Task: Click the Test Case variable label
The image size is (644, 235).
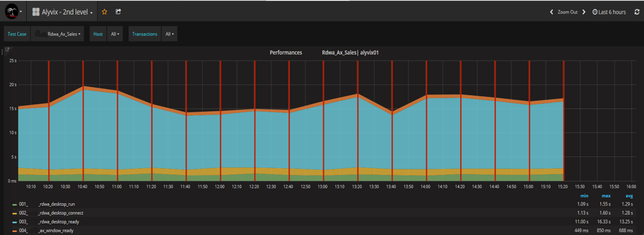Action: [17, 34]
